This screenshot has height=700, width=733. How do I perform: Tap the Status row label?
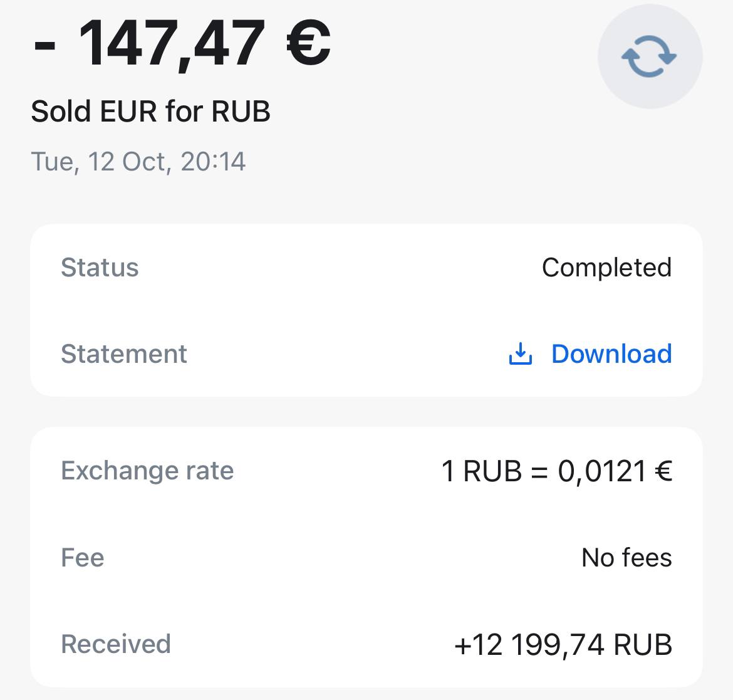[x=100, y=268]
